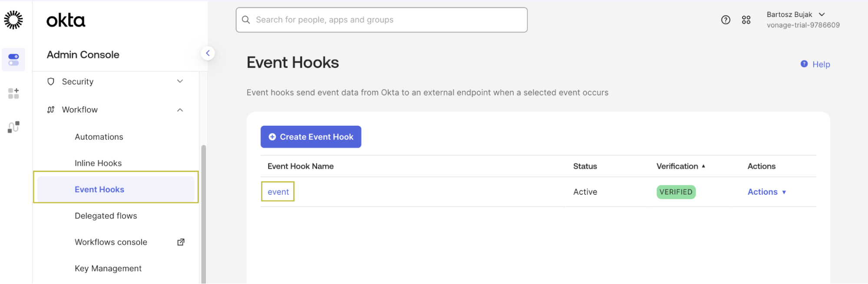Screen dimensions: 868x284
Task: Select Inline Hooks in the sidebar
Action: (98, 163)
